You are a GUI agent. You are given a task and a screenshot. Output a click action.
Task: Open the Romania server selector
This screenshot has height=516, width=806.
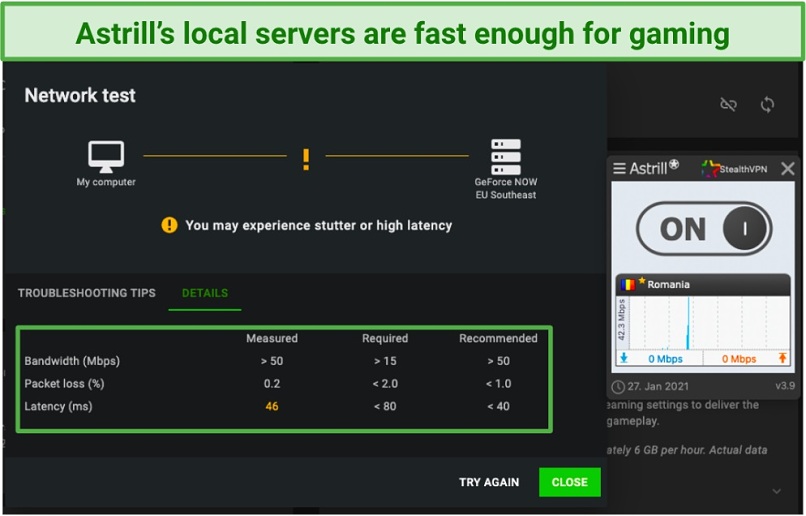coord(703,284)
